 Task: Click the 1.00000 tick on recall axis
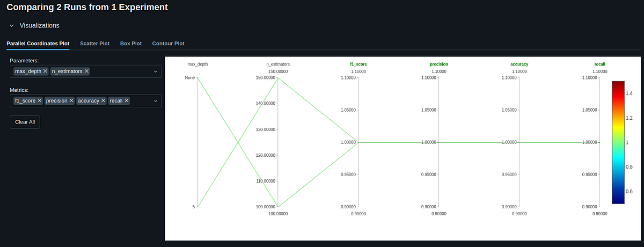[x=590, y=142]
